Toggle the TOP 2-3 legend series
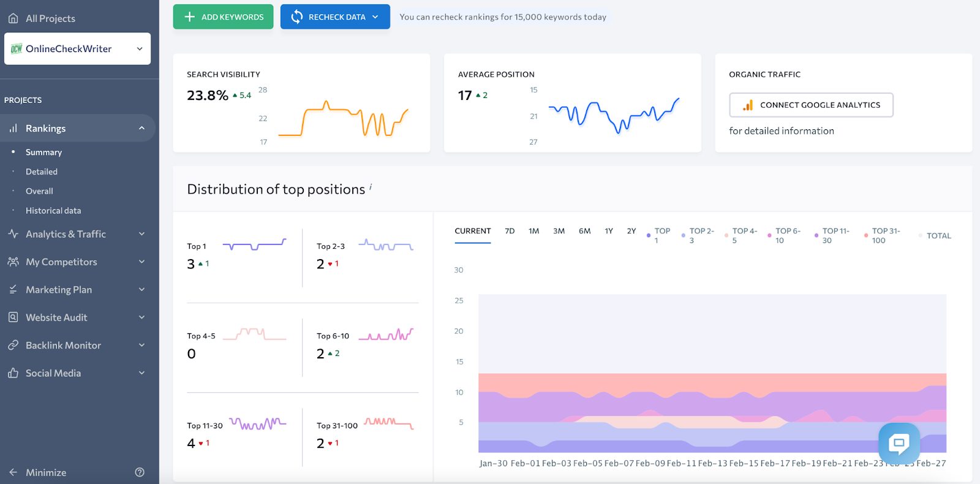Viewport: 980px width, 484px height. (698, 236)
